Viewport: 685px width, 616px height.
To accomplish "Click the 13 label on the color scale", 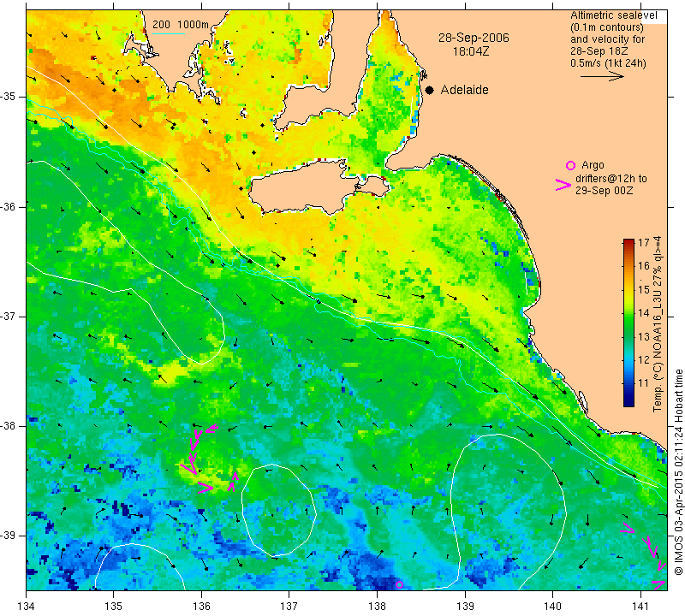I will point(644,336).
